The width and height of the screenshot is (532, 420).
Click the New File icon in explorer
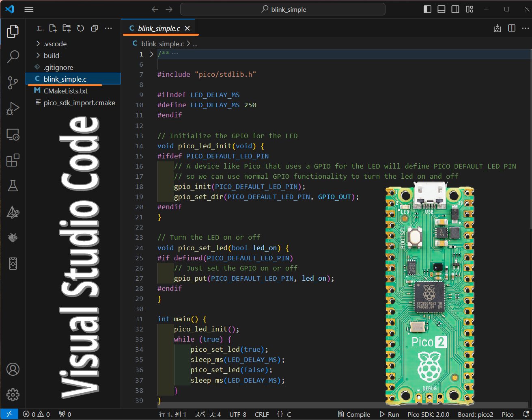53,28
